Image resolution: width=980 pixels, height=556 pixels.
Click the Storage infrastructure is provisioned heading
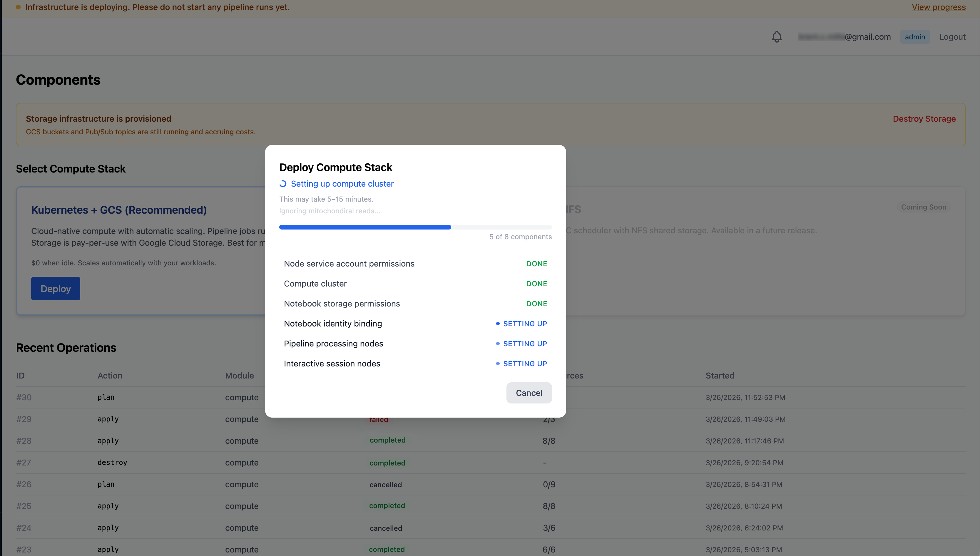coord(98,119)
